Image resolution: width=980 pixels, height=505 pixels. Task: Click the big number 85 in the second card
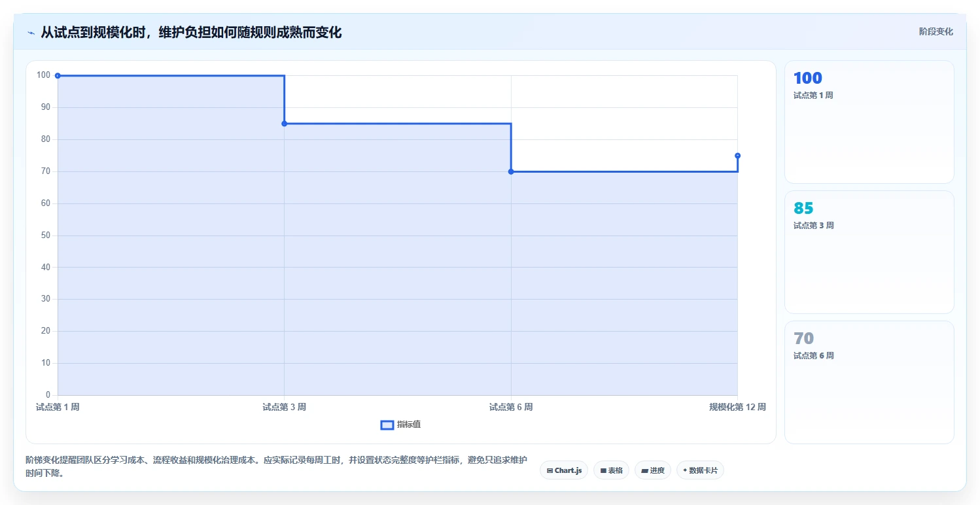(803, 208)
